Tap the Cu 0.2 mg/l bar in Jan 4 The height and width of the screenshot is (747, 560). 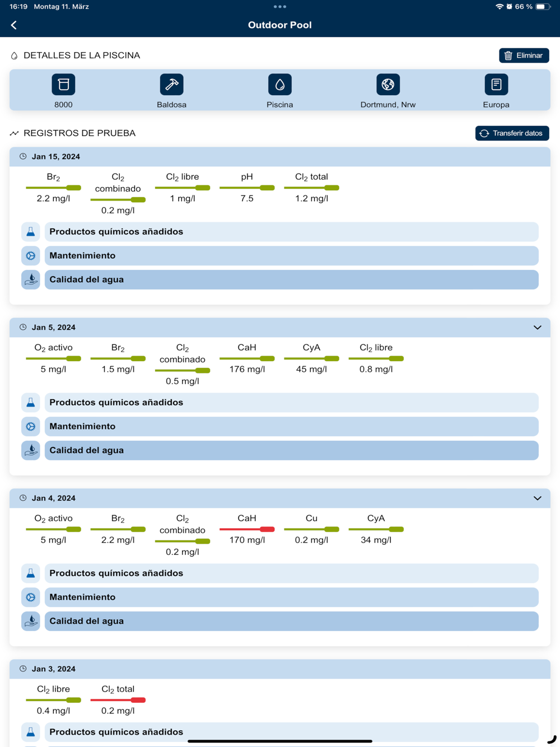click(311, 529)
